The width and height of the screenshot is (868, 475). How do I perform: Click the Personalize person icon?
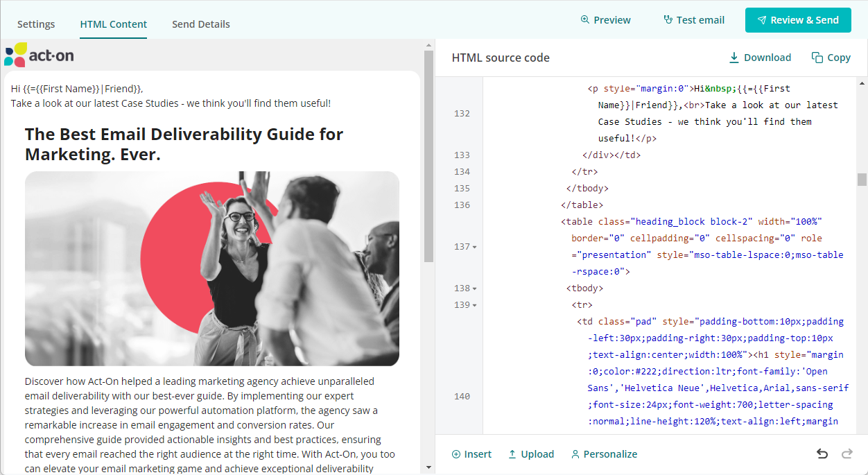click(575, 454)
